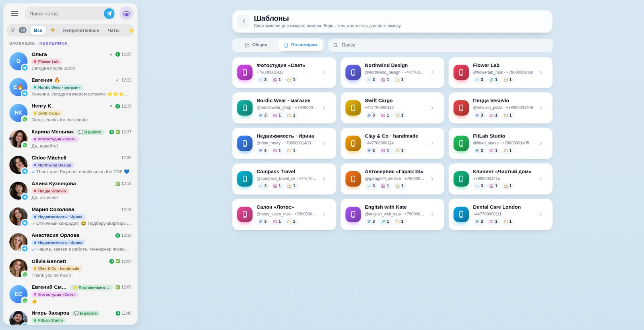Go back using the arrow beside Шаблоны
This screenshot has height=330, width=644.
244,21
